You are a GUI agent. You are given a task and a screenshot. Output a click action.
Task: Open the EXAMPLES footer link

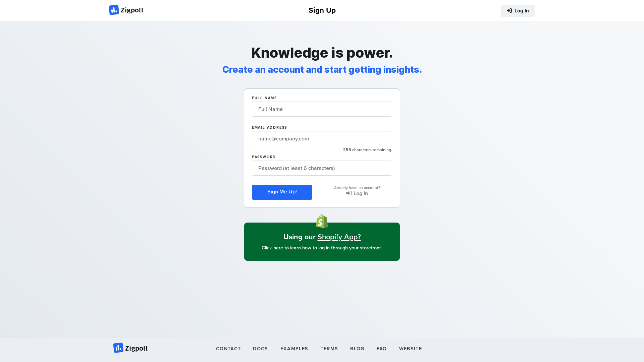point(294,349)
